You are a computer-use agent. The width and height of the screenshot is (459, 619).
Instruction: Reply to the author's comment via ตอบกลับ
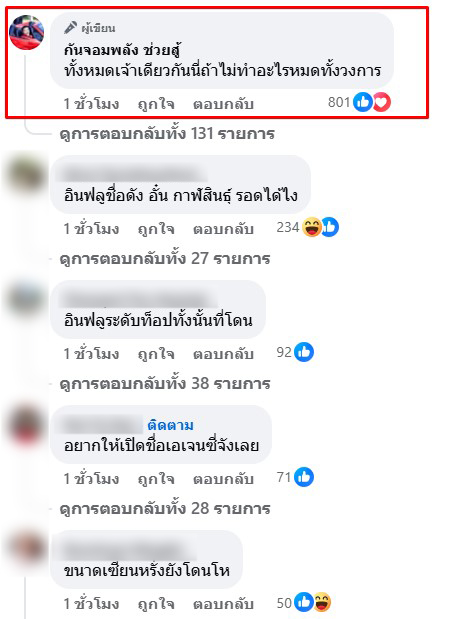coord(223,104)
